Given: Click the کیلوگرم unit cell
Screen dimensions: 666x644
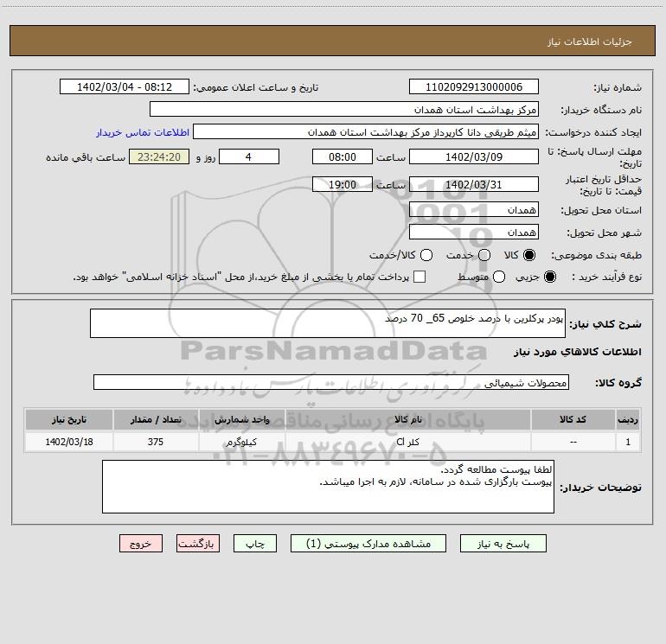Looking at the screenshot, I should click(x=241, y=442).
